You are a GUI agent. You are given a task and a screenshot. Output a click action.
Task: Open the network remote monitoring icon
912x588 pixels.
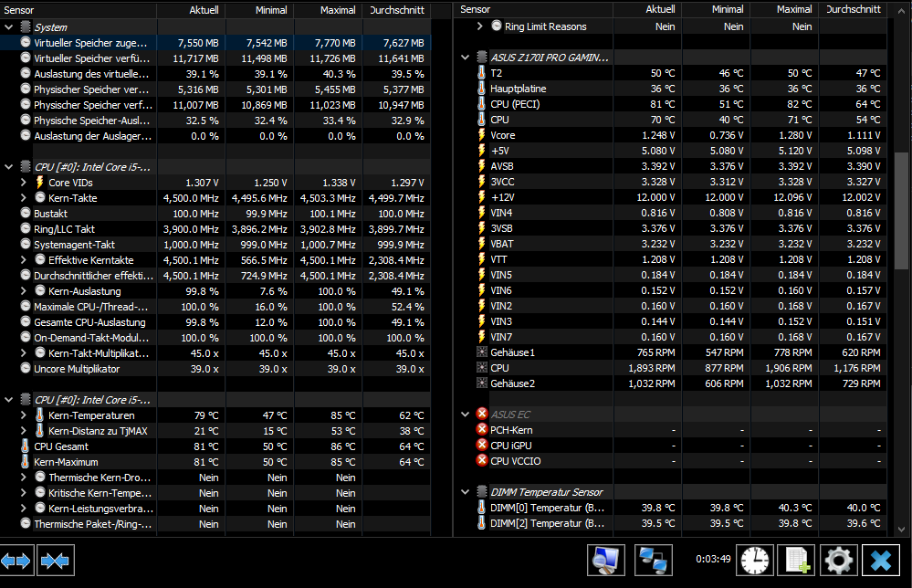(x=653, y=560)
